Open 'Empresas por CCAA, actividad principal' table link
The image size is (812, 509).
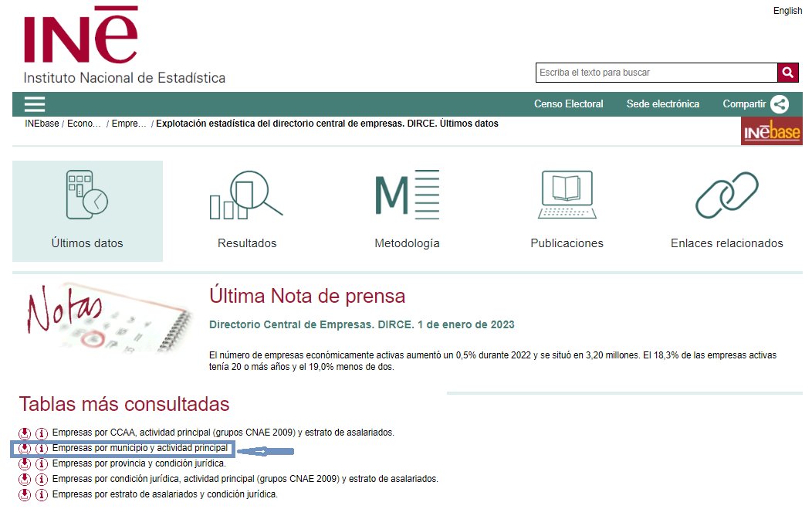(223, 433)
